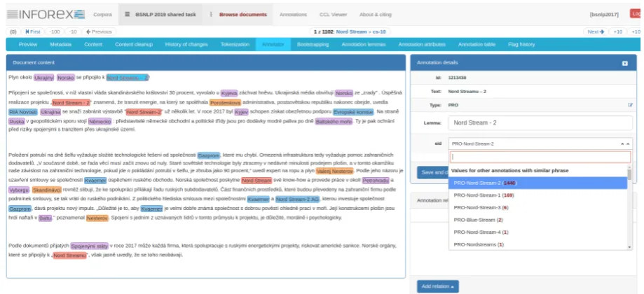Open the Flag history tab
Viewport: 644px width, 294px height.
(x=521, y=44)
